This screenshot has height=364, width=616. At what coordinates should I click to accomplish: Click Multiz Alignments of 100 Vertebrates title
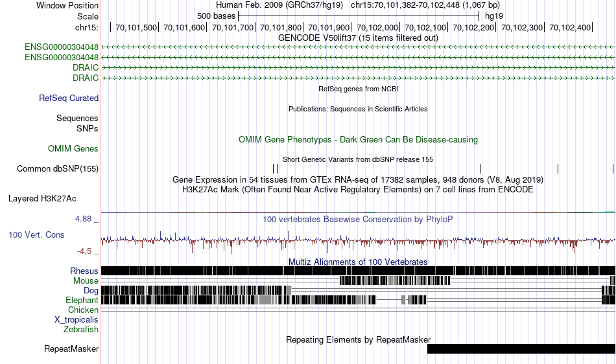point(358,262)
